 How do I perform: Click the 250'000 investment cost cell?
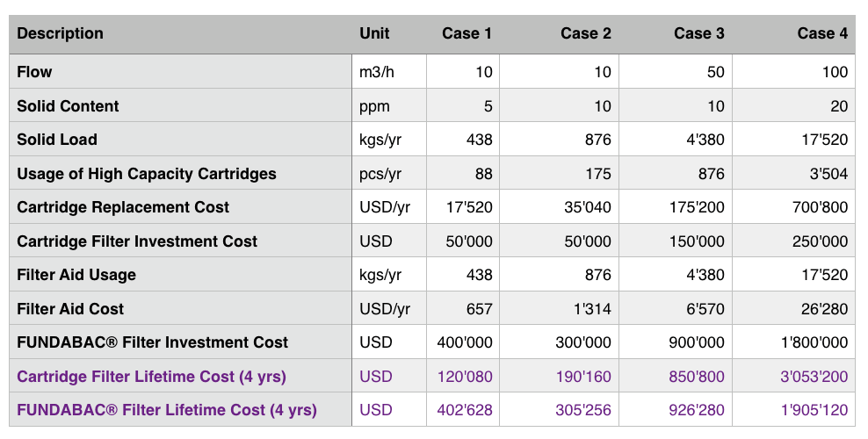pos(822,241)
